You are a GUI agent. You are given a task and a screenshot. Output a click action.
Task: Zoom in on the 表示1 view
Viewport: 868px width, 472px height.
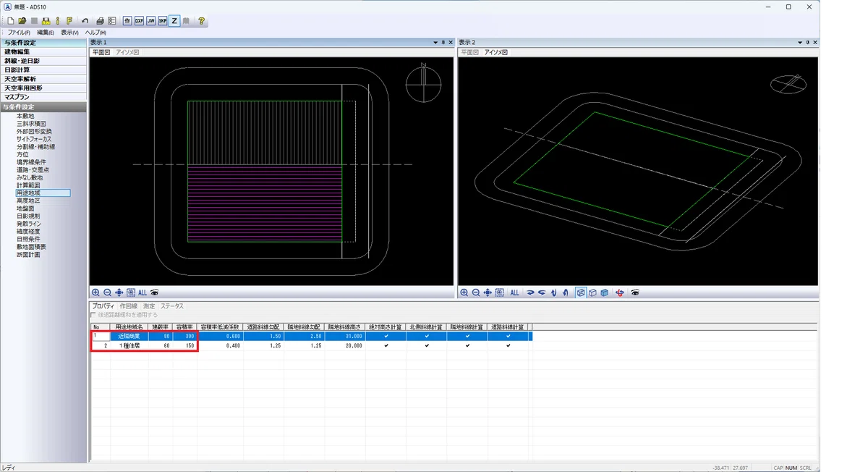(x=95, y=293)
